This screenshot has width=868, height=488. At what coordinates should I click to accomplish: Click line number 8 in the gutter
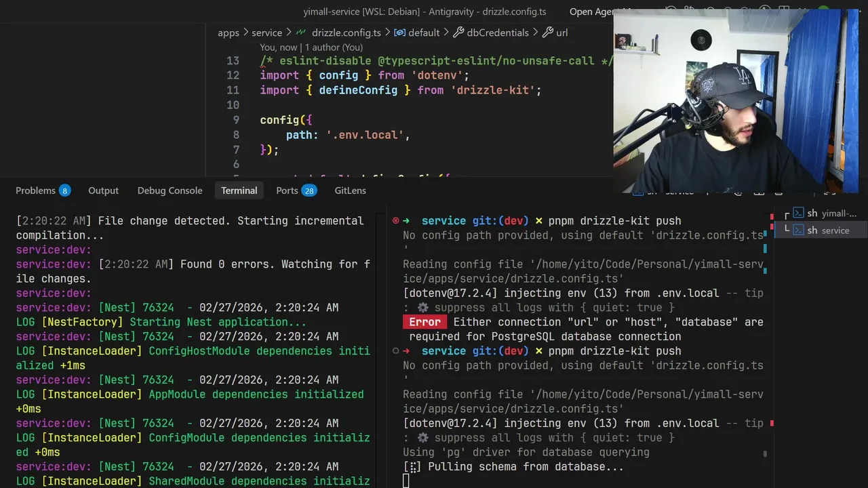pos(236,135)
